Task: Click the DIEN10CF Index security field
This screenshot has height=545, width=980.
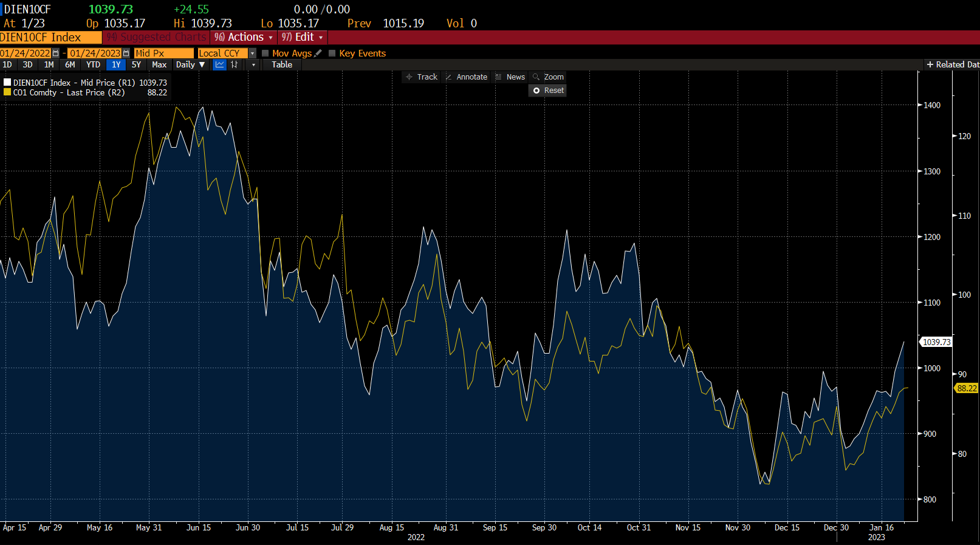Action: click(x=50, y=37)
